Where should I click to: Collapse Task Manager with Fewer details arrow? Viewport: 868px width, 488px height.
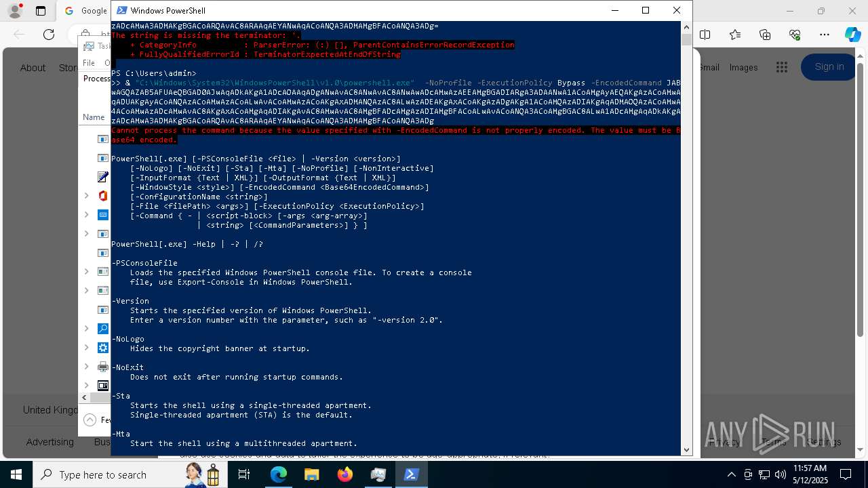click(90, 420)
